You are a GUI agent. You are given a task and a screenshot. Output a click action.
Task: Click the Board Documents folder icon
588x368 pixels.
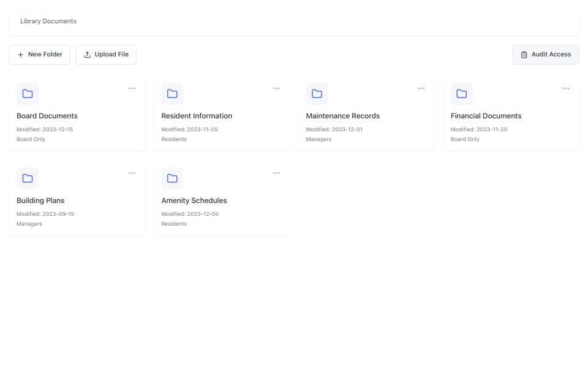coord(28,94)
